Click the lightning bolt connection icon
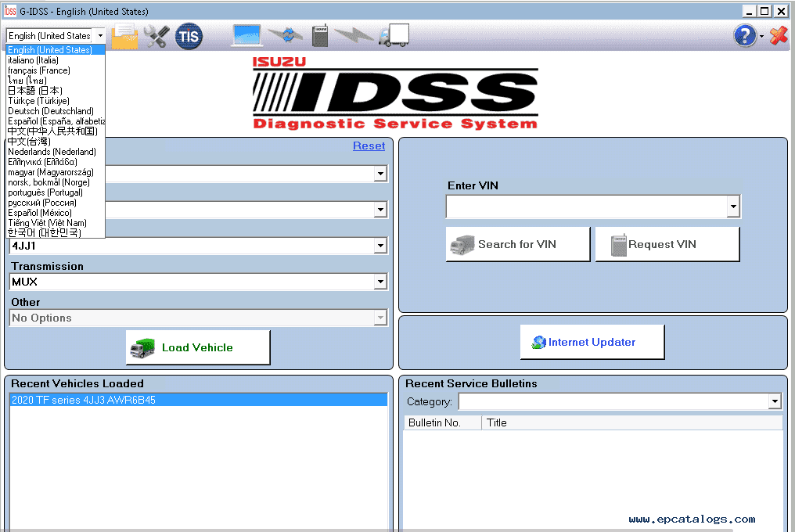This screenshot has height=532, width=795. pos(354,35)
